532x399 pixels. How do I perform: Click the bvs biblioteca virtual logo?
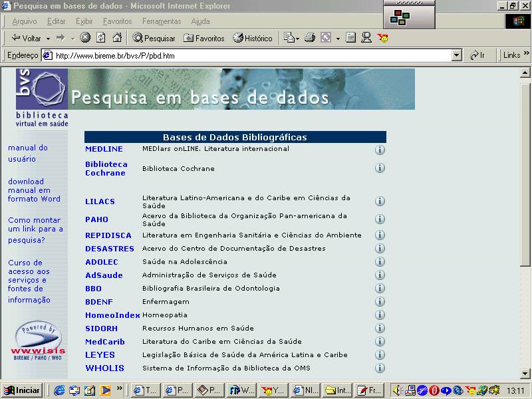42,98
